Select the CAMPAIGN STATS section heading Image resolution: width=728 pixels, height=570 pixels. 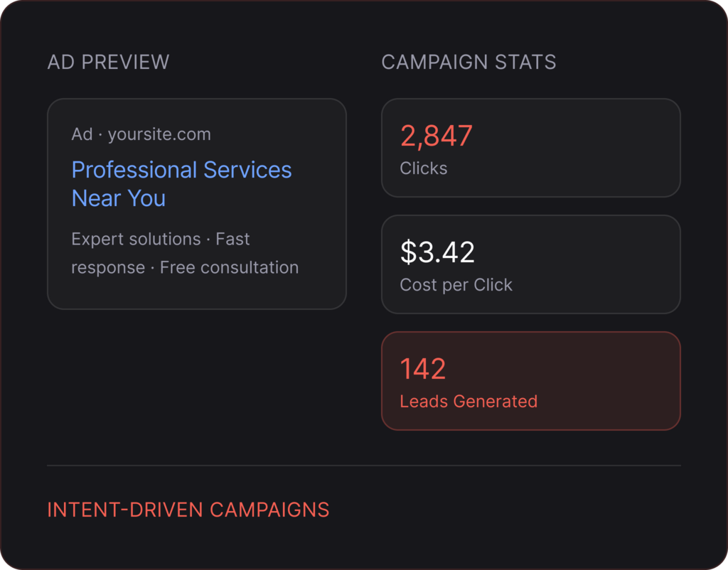(x=469, y=62)
